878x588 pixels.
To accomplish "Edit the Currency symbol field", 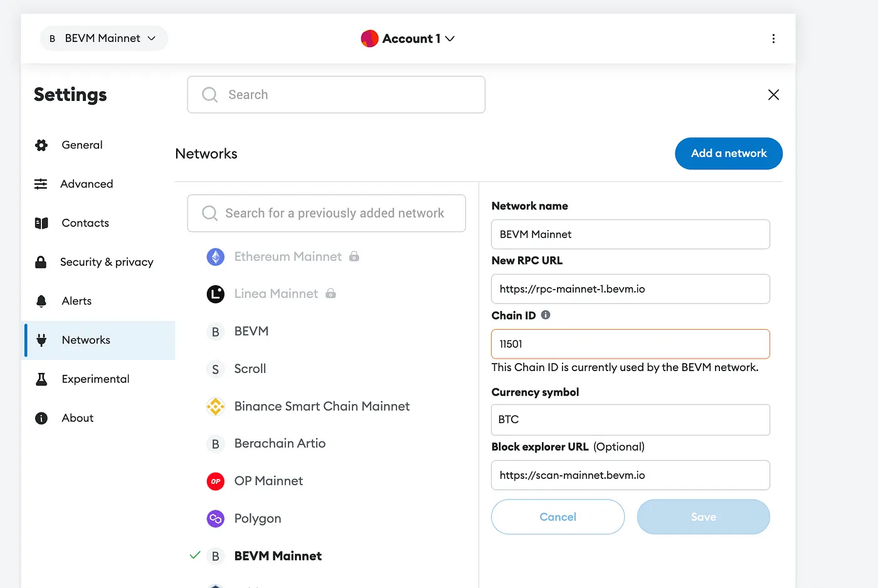I will point(630,420).
